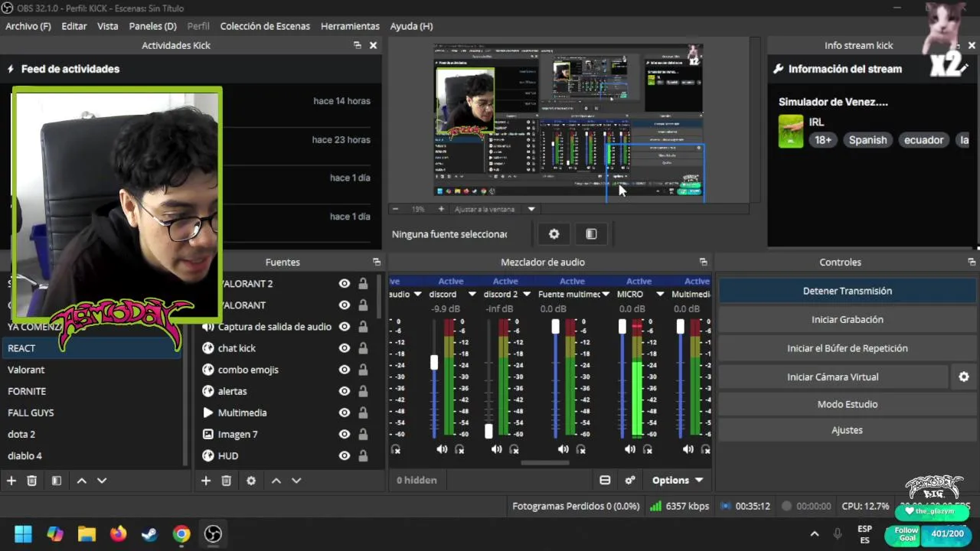980x551 pixels.
Task: Float the Fuentes dock panel
Action: (x=376, y=262)
